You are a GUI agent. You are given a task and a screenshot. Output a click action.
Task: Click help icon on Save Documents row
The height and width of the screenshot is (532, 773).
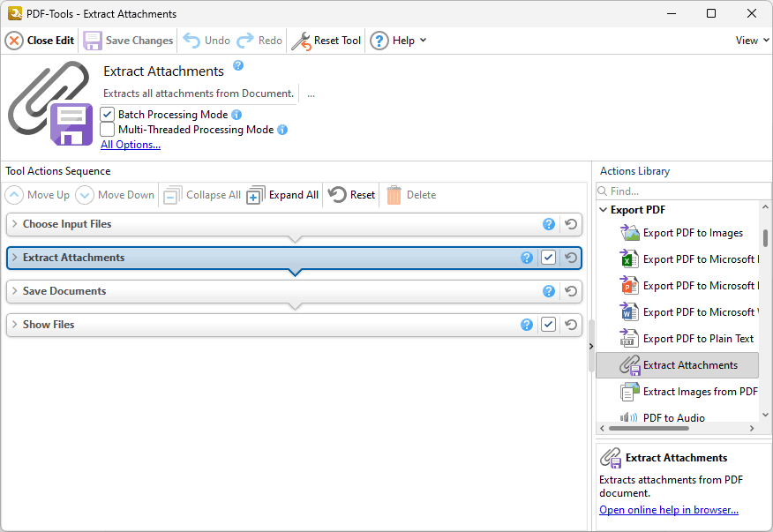click(x=549, y=291)
